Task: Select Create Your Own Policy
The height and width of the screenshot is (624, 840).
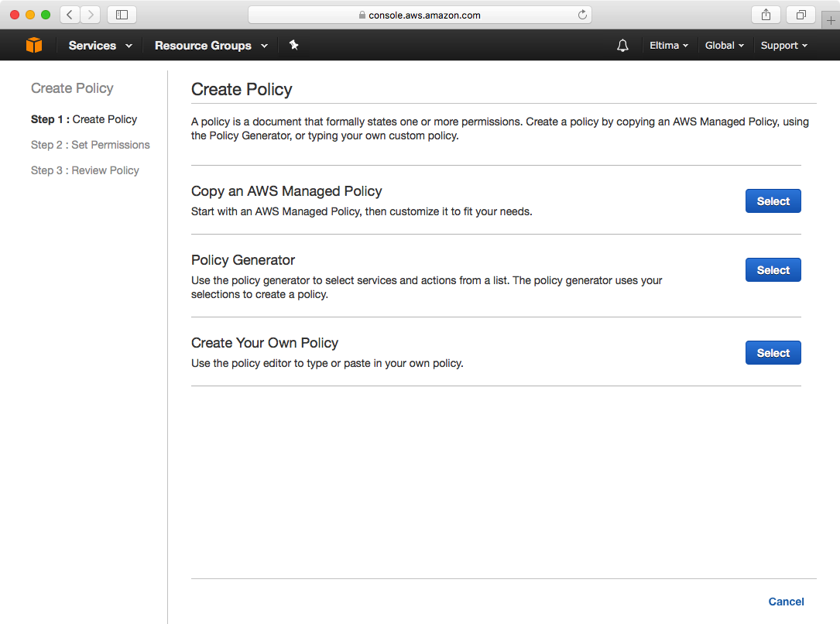Action: point(773,352)
